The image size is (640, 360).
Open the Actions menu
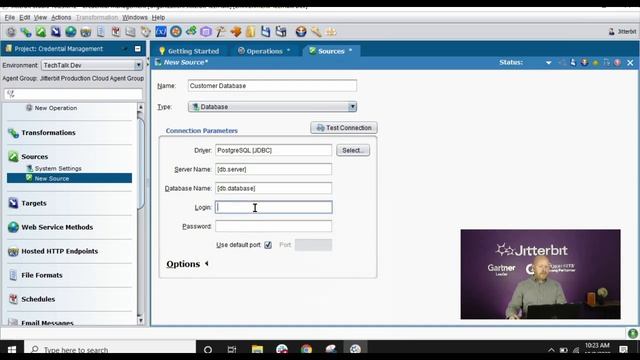pyautogui.click(x=61, y=18)
